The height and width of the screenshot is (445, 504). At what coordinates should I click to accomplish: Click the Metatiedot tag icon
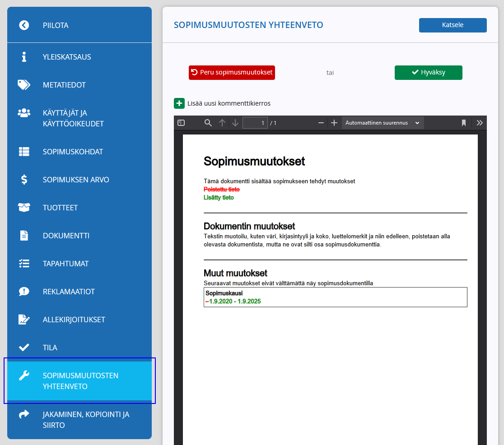(24, 85)
